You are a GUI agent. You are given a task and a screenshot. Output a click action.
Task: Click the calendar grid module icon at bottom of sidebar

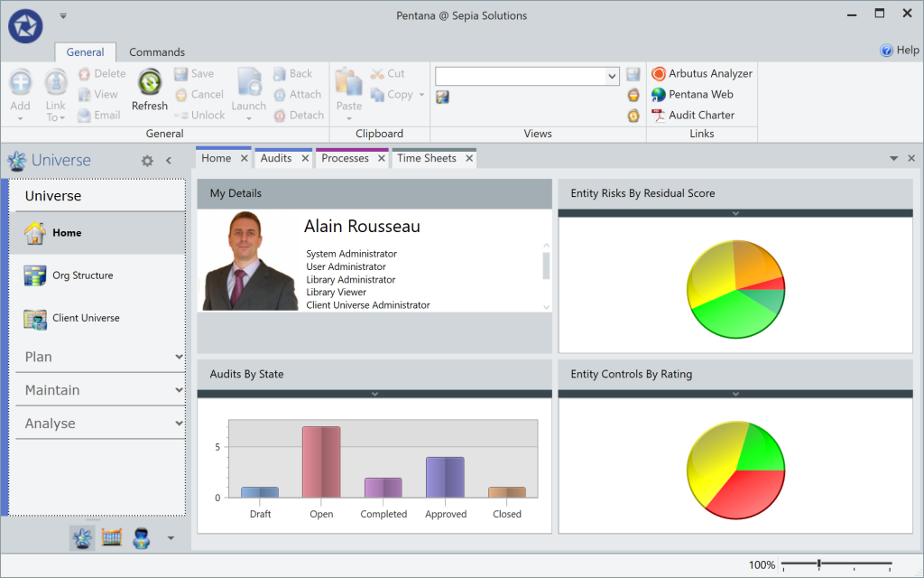point(111,537)
